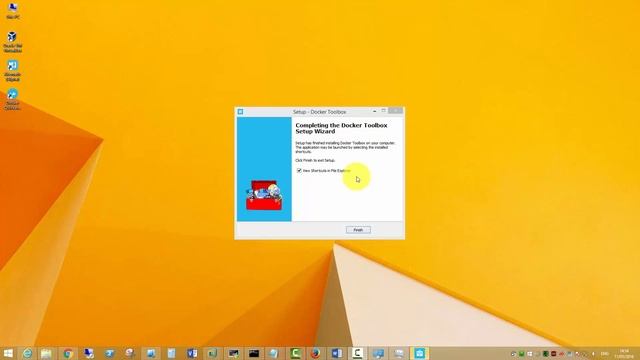This screenshot has width=640, height=360.
Task: Open File Explorer from the taskbar
Action: [46, 353]
